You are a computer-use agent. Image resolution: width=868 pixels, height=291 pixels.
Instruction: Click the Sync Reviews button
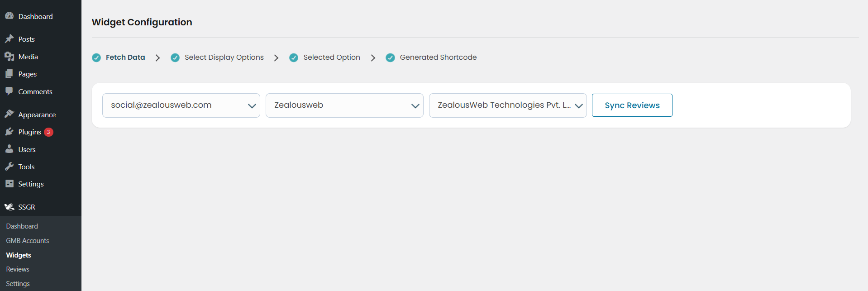click(632, 105)
